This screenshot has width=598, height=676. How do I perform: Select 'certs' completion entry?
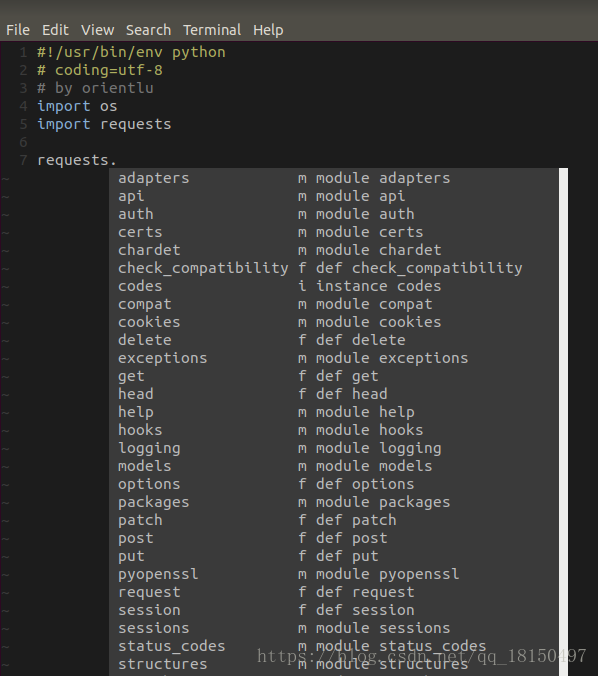pyautogui.click(x=334, y=232)
